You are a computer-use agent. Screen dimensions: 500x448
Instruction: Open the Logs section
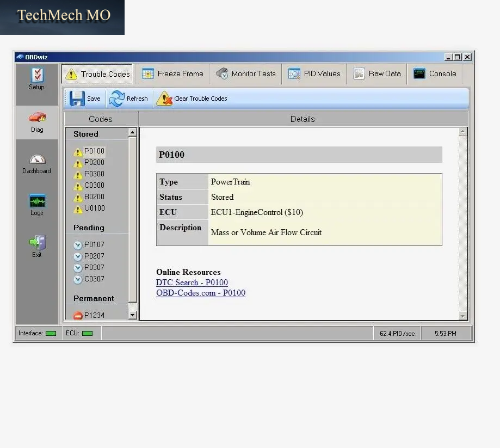coord(37,205)
